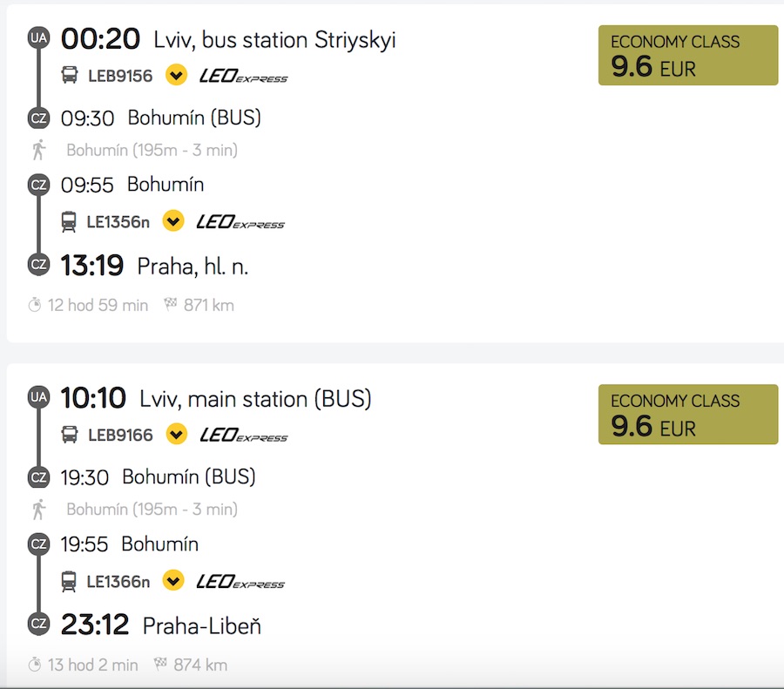
Task: Click the train icon beside LE1366n
Action: (x=69, y=581)
